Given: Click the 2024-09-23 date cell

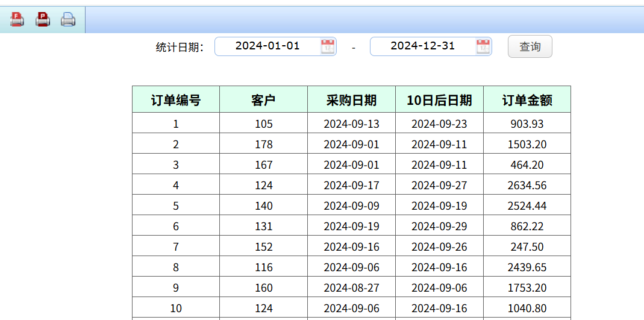Looking at the screenshot, I should 439,123.
